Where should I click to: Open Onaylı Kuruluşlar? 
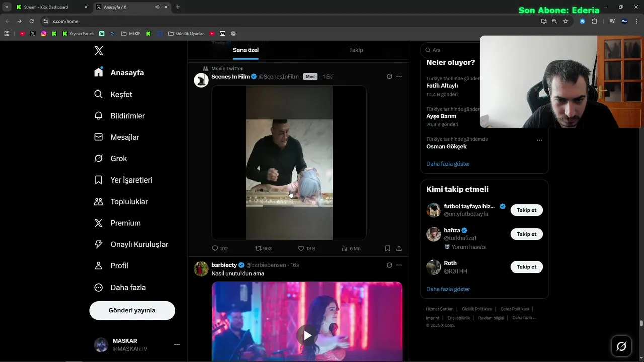pyautogui.click(x=131, y=244)
